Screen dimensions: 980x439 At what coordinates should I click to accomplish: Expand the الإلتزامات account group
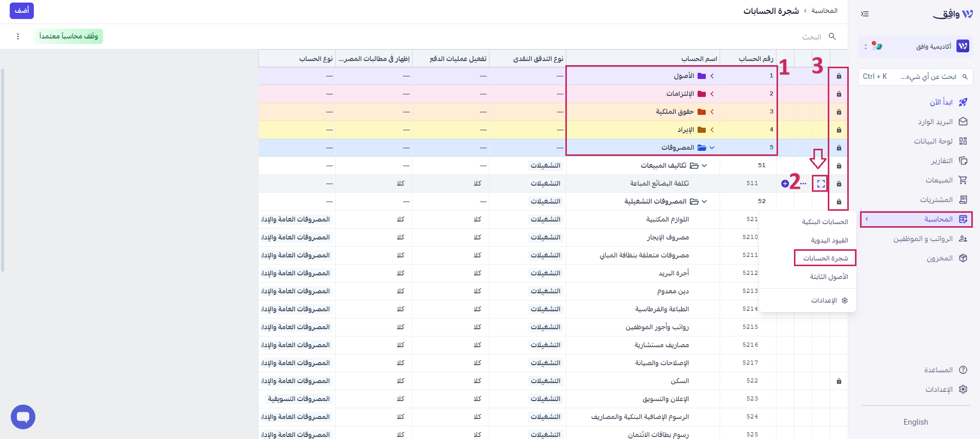pyautogui.click(x=712, y=94)
